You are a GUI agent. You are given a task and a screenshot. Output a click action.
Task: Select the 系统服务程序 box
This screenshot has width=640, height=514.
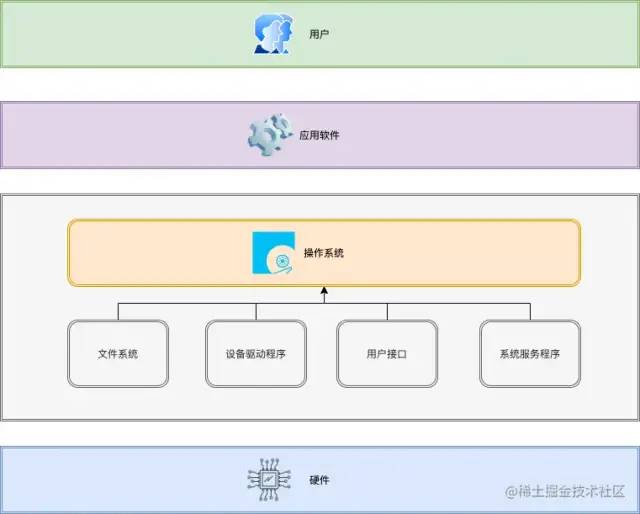(529, 354)
